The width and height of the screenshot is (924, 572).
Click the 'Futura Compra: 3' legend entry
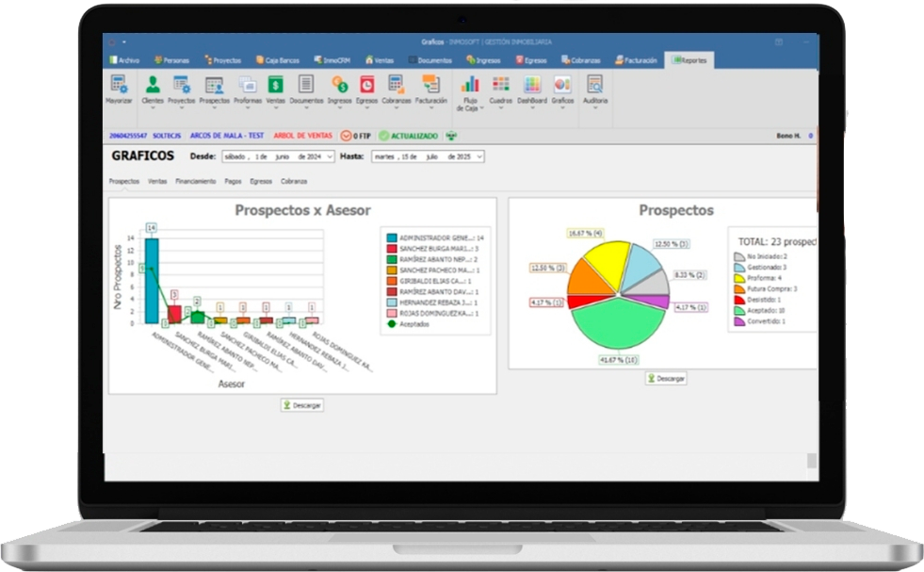[766, 289]
